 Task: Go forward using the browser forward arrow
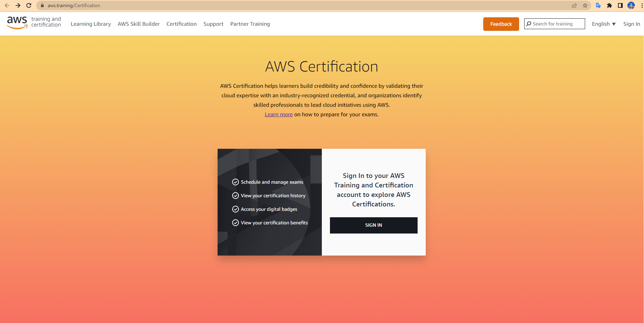coord(18,5)
